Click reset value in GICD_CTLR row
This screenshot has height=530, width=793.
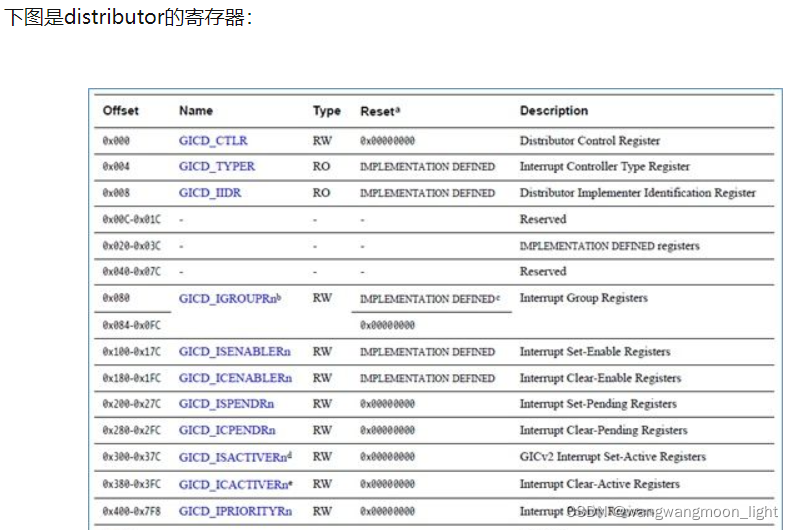click(387, 141)
